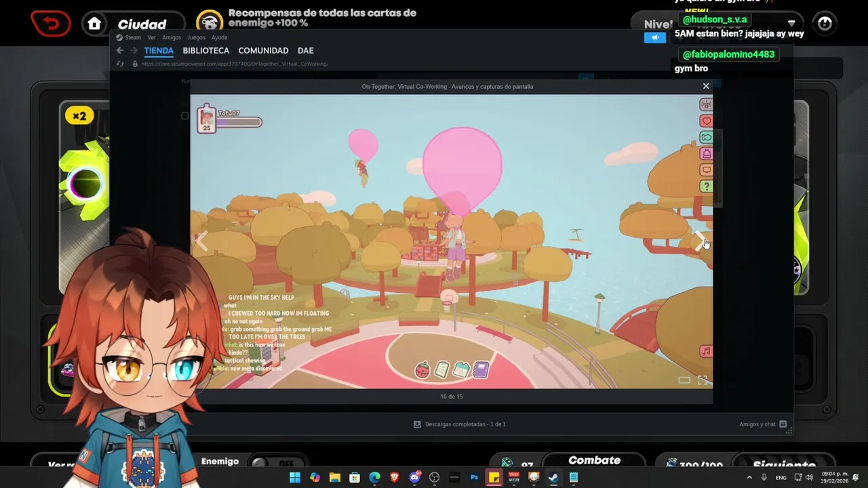Show the previous screenshot with left arrow
The width and height of the screenshot is (868, 488).
click(201, 240)
